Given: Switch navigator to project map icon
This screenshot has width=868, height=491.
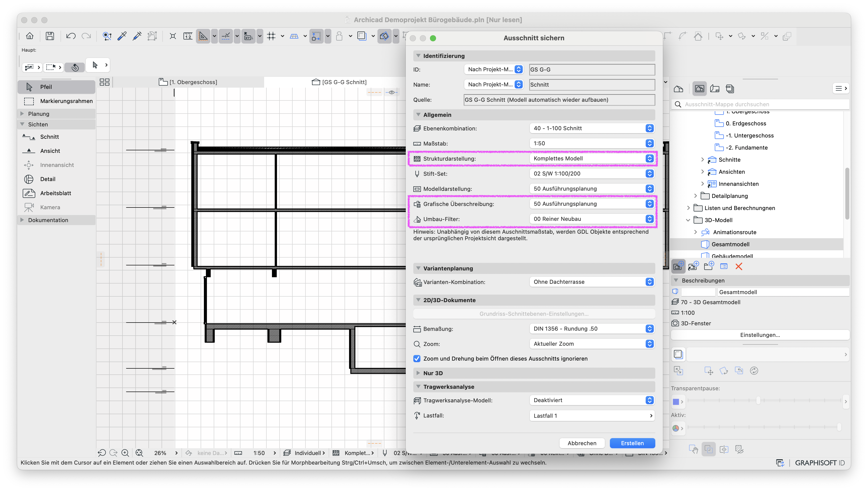Looking at the screenshot, I should 678,89.
